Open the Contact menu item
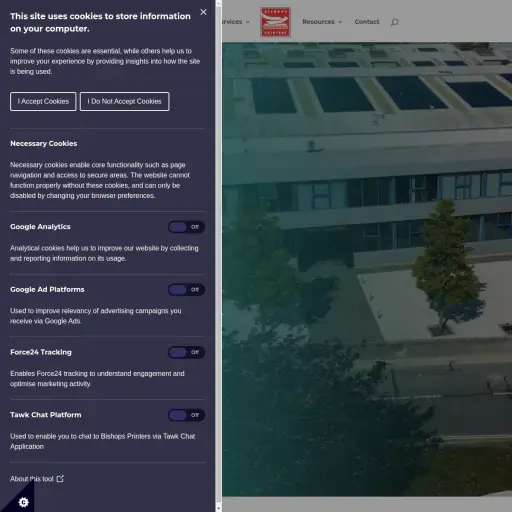This screenshot has width=512, height=512. point(367,22)
